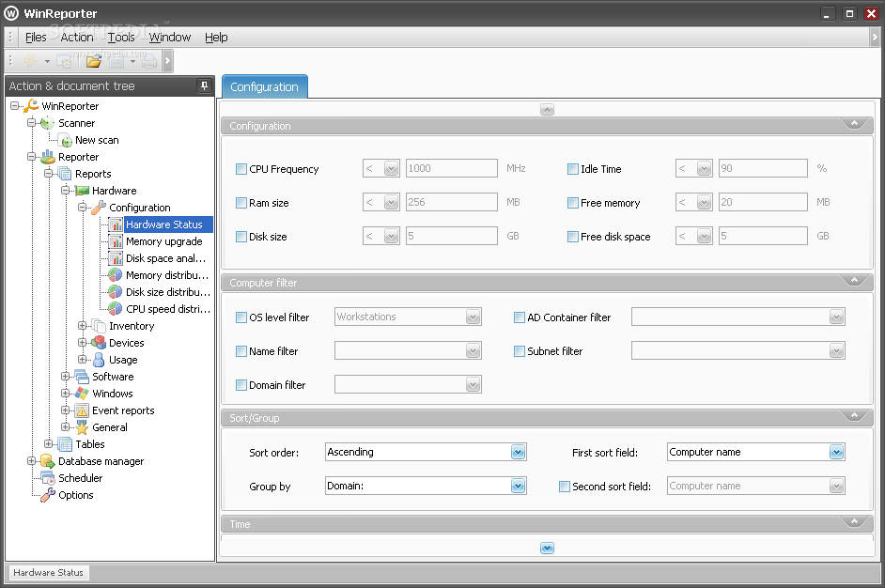The height and width of the screenshot is (588, 885).
Task: Expand the Database manager tree node
Action: (31, 461)
